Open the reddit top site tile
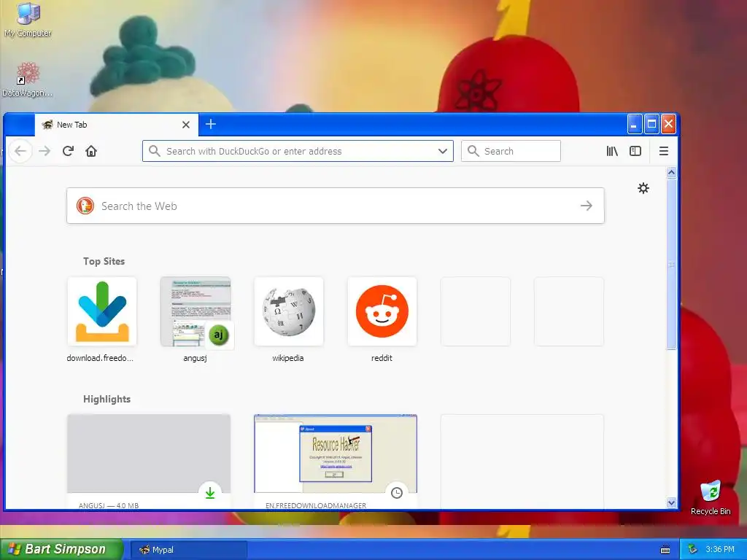Image resolution: width=747 pixels, height=560 pixels. (x=382, y=311)
